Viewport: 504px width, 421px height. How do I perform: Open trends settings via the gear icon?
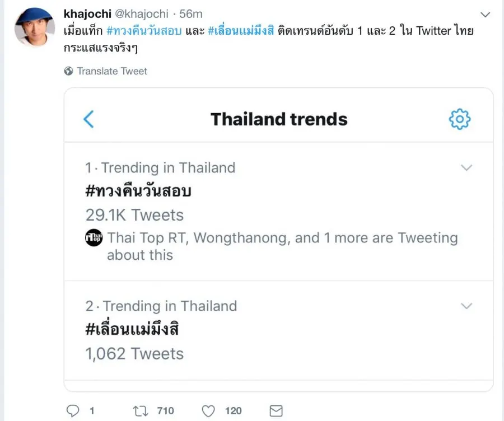[x=460, y=119]
